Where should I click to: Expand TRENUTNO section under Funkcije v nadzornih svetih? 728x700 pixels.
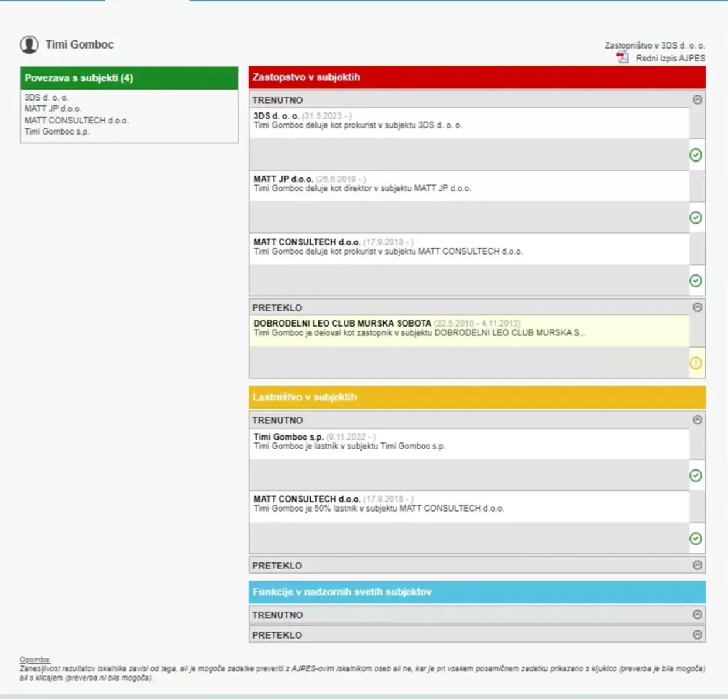(697, 615)
